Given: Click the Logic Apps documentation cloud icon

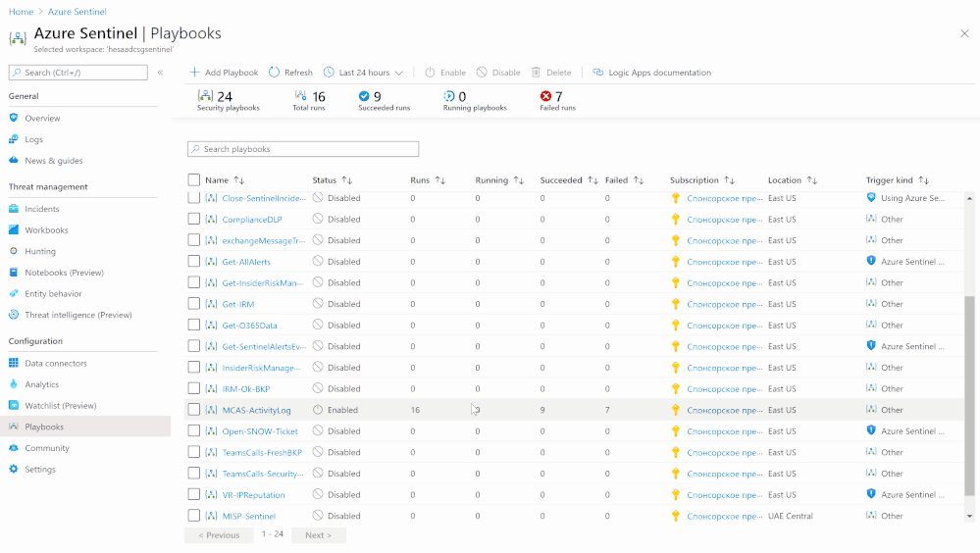Looking at the screenshot, I should 598,72.
